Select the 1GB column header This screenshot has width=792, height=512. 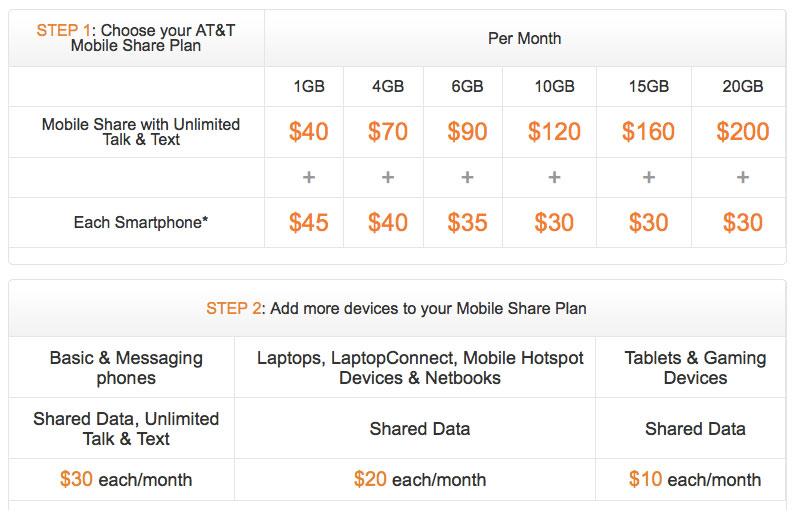tap(309, 86)
